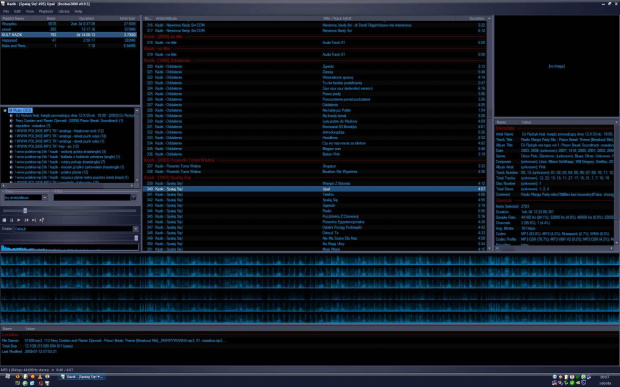The width and height of the screenshot is (620, 387).
Task: Click the volume slider handle
Action: [x=136, y=238]
